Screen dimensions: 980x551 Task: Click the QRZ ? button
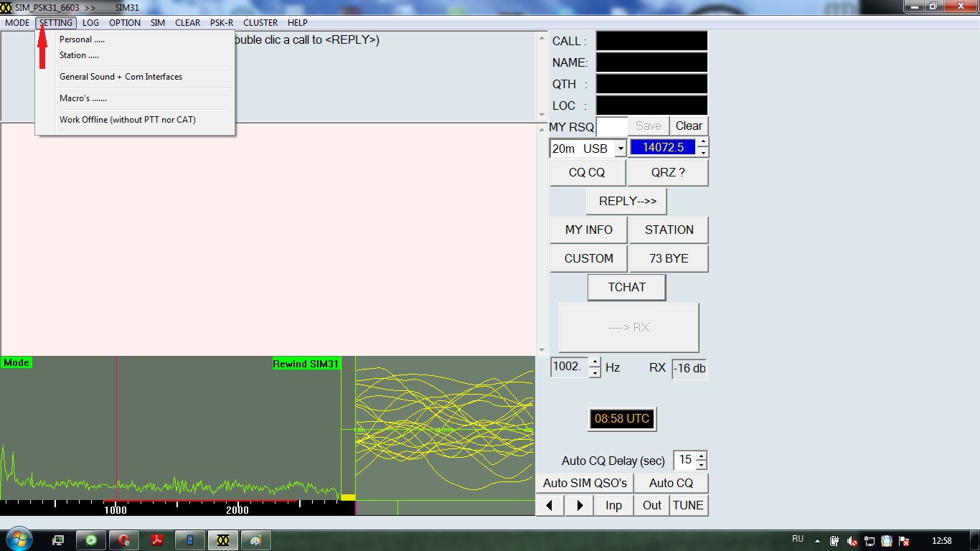tap(668, 172)
